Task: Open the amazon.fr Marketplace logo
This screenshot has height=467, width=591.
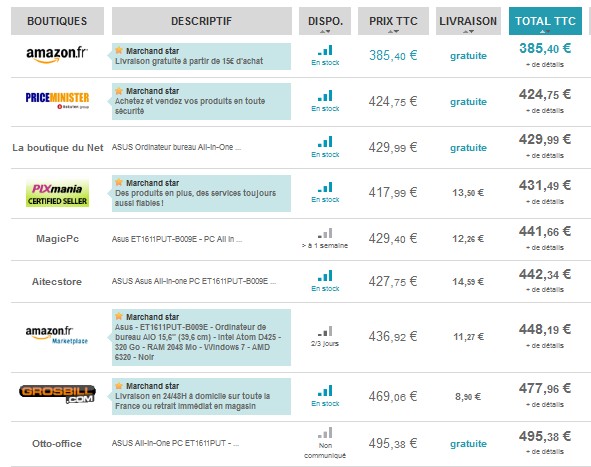Action: (57, 335)
